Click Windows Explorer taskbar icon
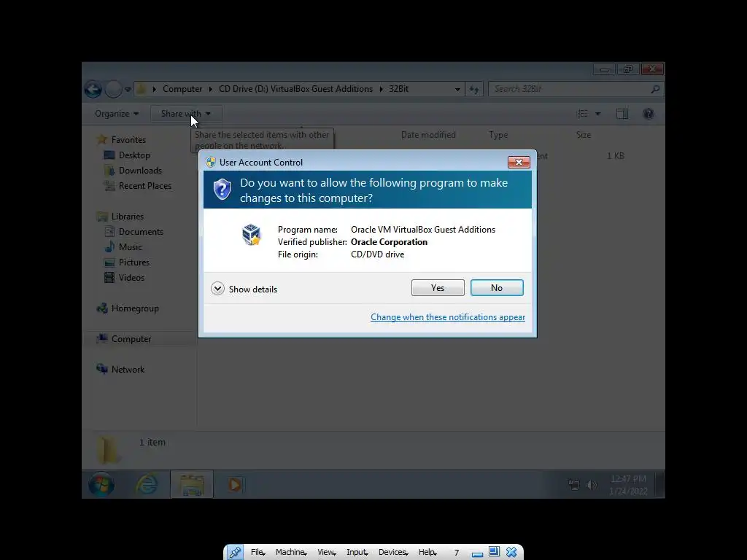Viewport: 747px width, 560px height. tap(192, 485)
